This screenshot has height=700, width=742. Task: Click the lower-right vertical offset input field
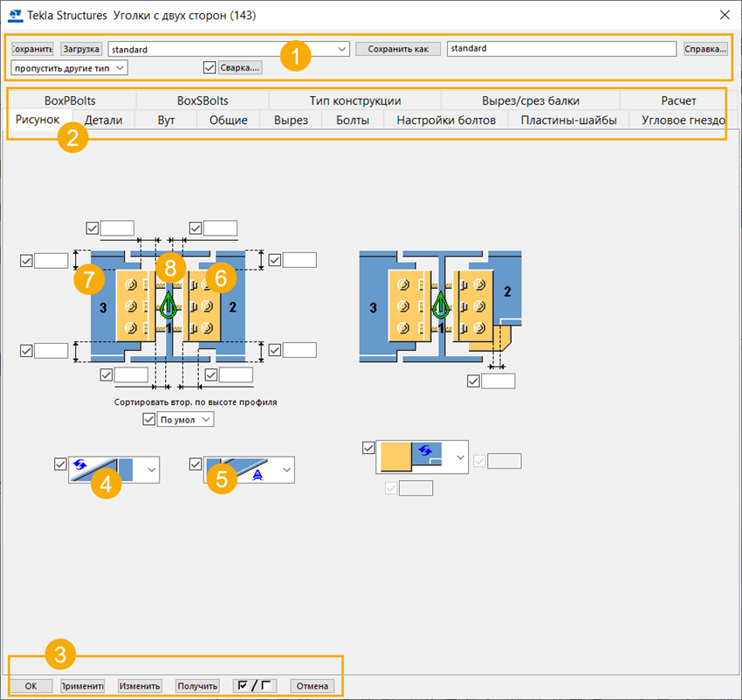(299, 350)
